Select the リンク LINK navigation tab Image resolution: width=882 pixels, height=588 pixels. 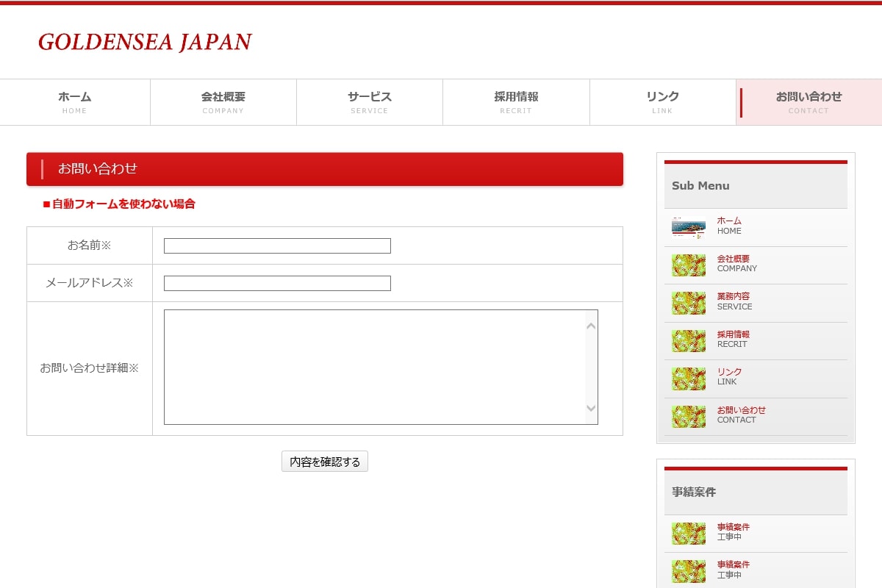662,102
